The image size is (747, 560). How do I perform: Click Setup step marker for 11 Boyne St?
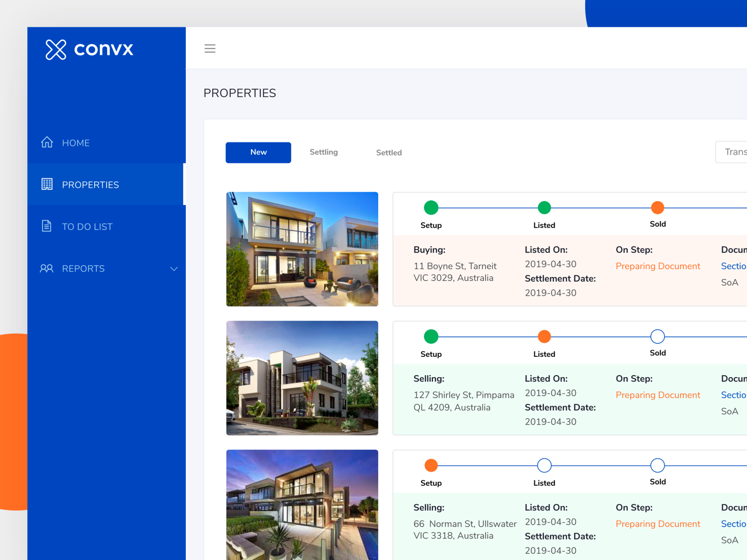pos(431,207)
